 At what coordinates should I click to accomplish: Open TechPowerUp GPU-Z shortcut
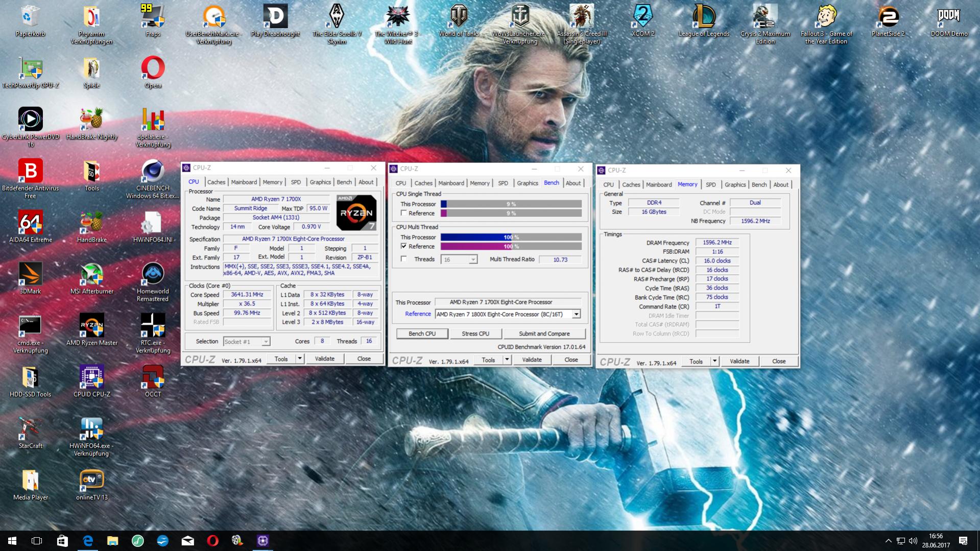click(30, 72)
